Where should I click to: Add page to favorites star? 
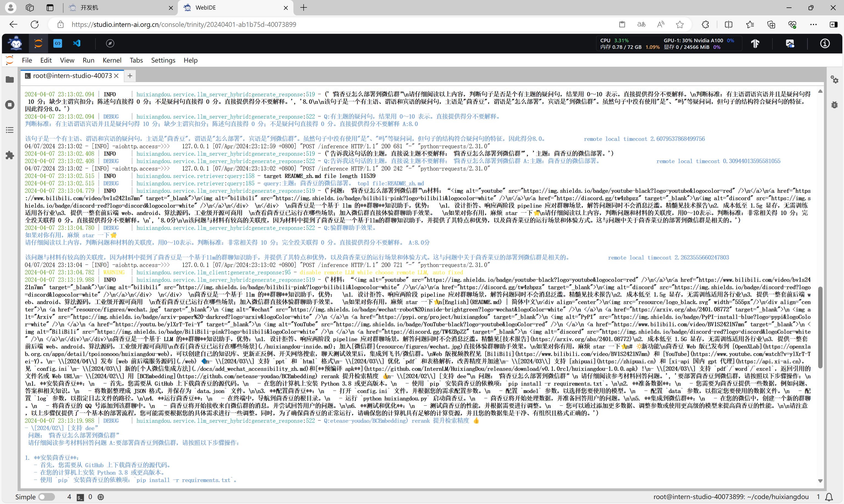tap(680, 24)
